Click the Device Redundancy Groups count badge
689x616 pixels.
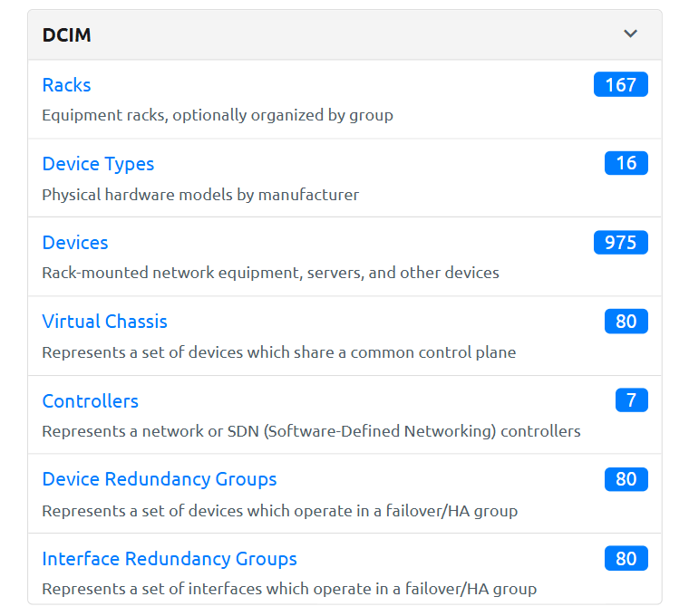pos(626,479)
